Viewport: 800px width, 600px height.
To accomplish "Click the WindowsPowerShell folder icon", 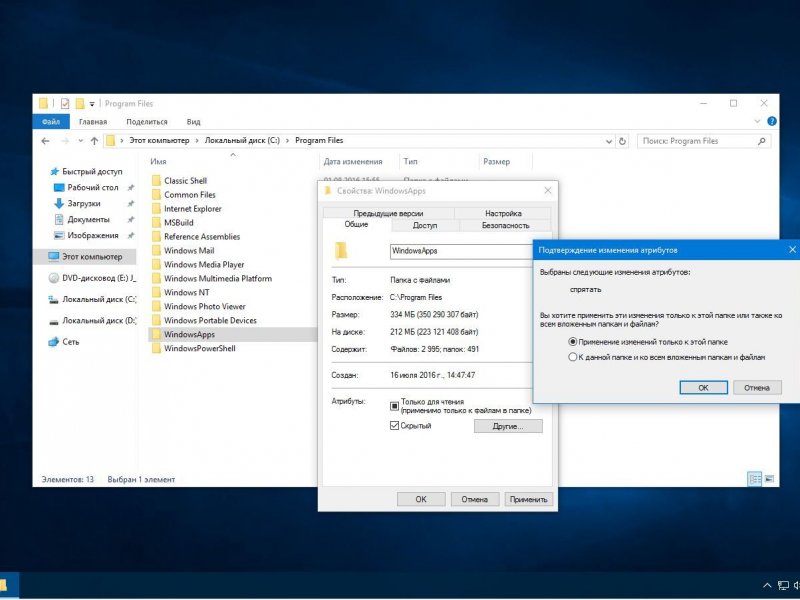I will pyautogui.click(x=156, y=348).
